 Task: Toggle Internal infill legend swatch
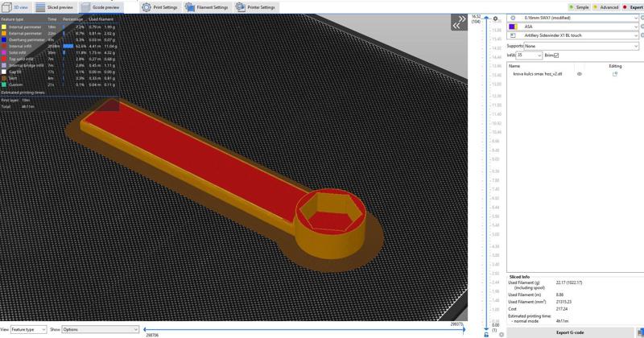[4, 46]
